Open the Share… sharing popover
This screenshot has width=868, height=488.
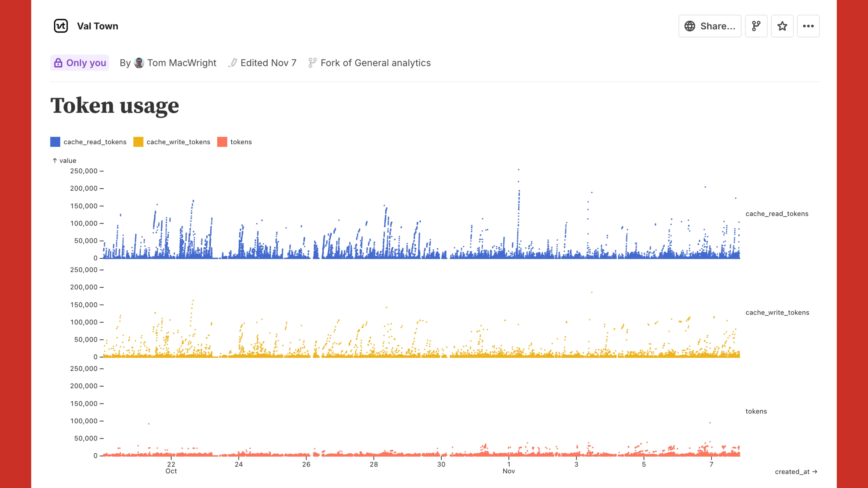(x=710, y=26)
